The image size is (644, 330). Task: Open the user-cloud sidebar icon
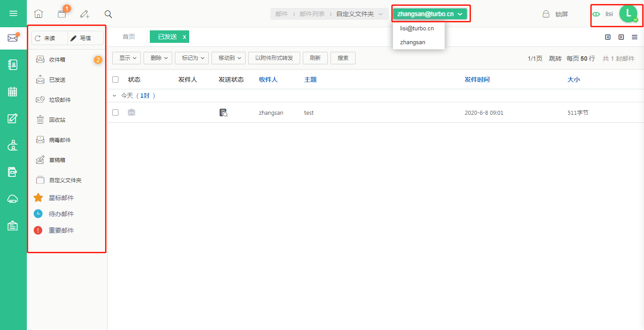[x=13, y=145]
